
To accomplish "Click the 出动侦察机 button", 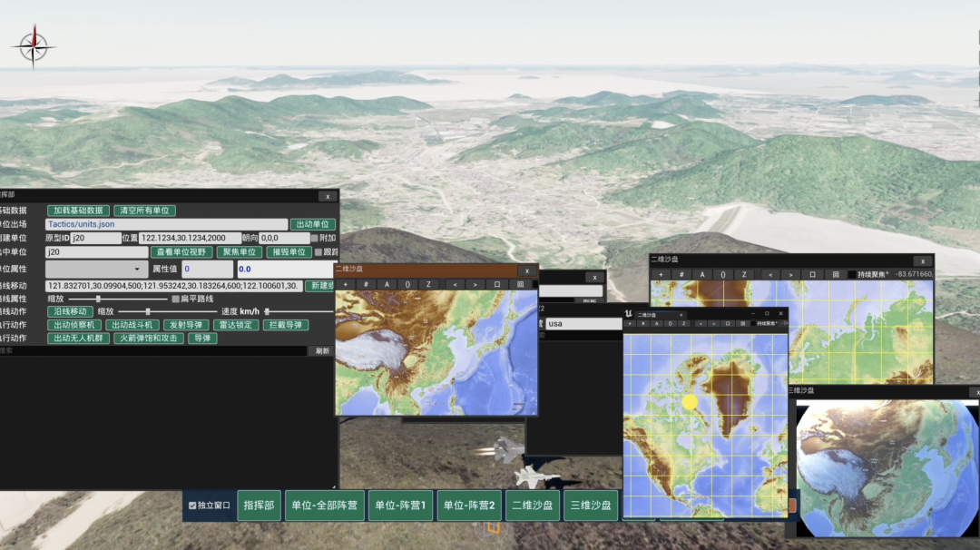I will coord(73,325).
